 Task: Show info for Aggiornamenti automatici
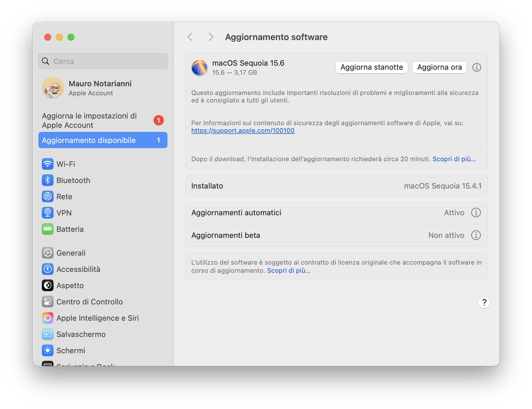(x=476, y=213)
